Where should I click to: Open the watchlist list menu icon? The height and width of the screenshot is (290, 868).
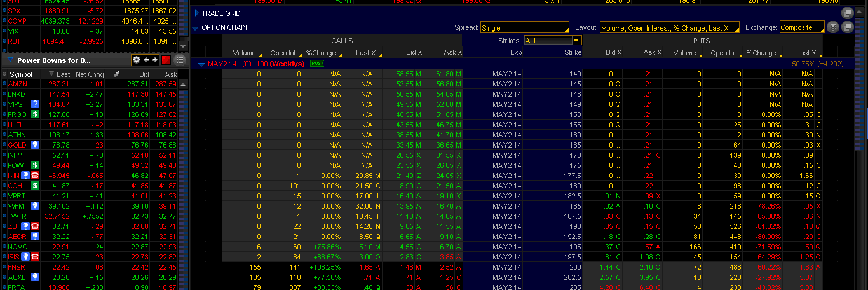coord(180,60)
